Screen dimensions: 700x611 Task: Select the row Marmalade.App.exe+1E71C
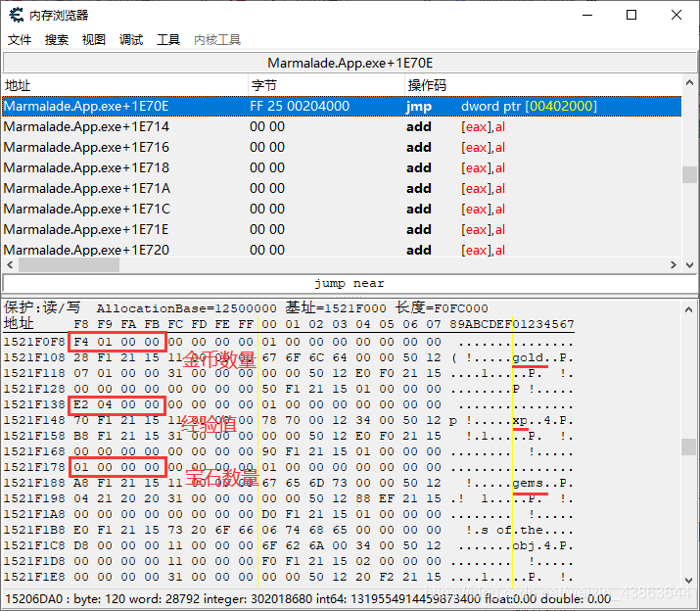(342, 209)
